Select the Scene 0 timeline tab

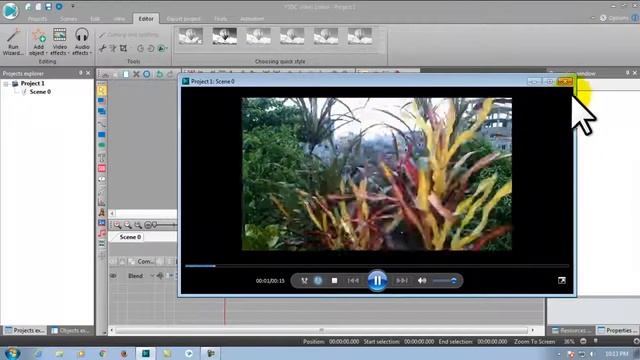pyautogui.click(x=130, y=237)
